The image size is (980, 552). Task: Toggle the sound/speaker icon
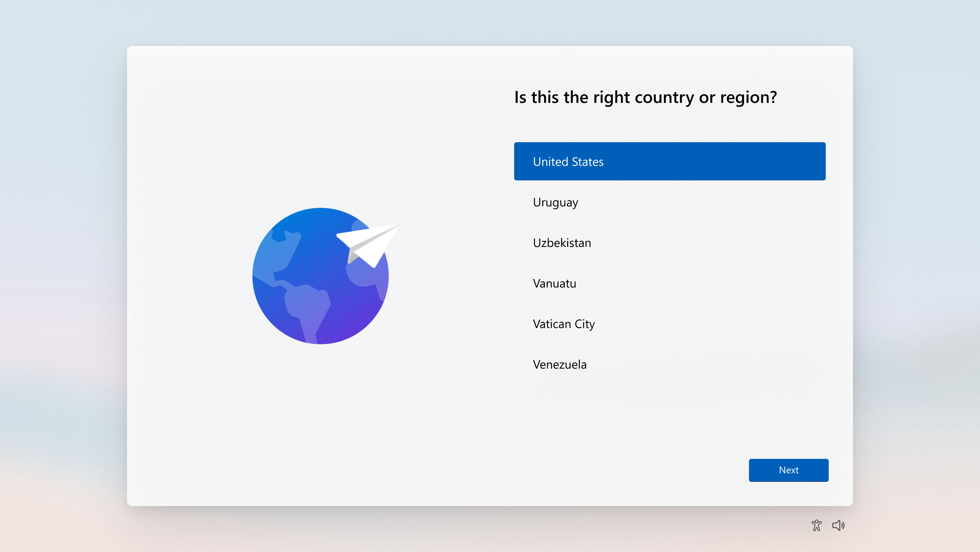pos(839,525)
